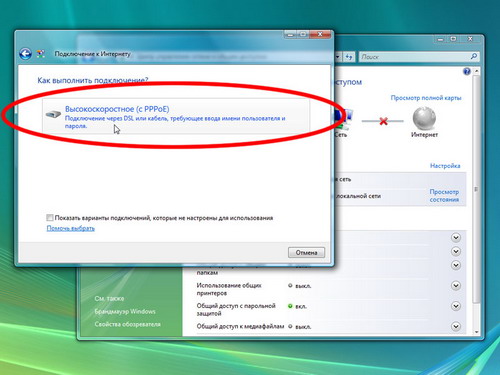Open the Настройка link
Screen dimensions: 500x375
pyautogui.click(x=445, y=166)
